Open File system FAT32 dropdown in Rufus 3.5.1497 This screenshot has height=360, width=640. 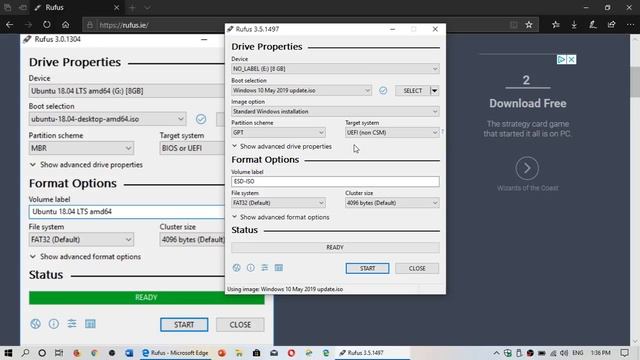tap(278, 203)
